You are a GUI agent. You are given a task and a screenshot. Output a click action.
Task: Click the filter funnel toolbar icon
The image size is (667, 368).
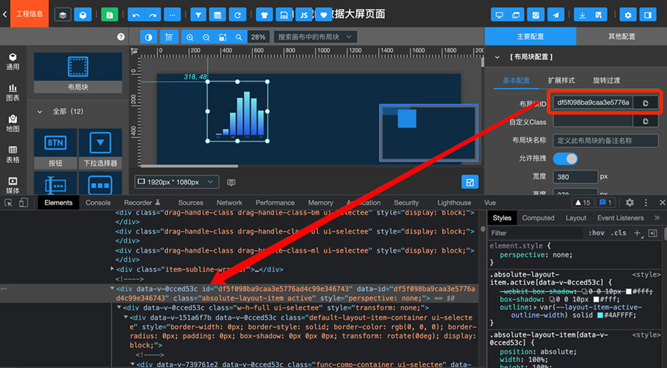point(198,15)
